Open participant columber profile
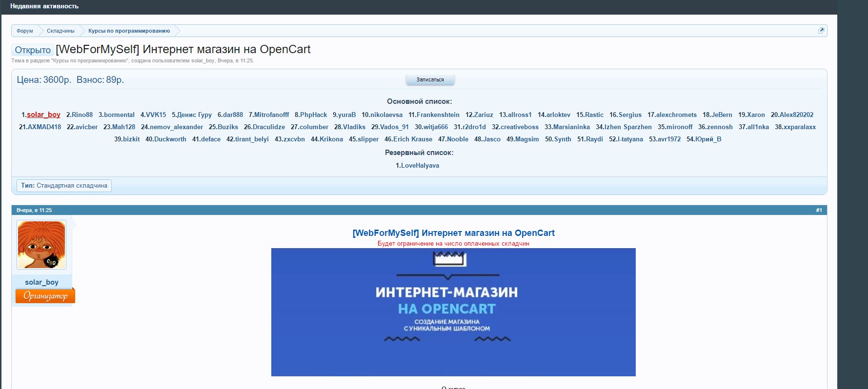 [314, 127]
